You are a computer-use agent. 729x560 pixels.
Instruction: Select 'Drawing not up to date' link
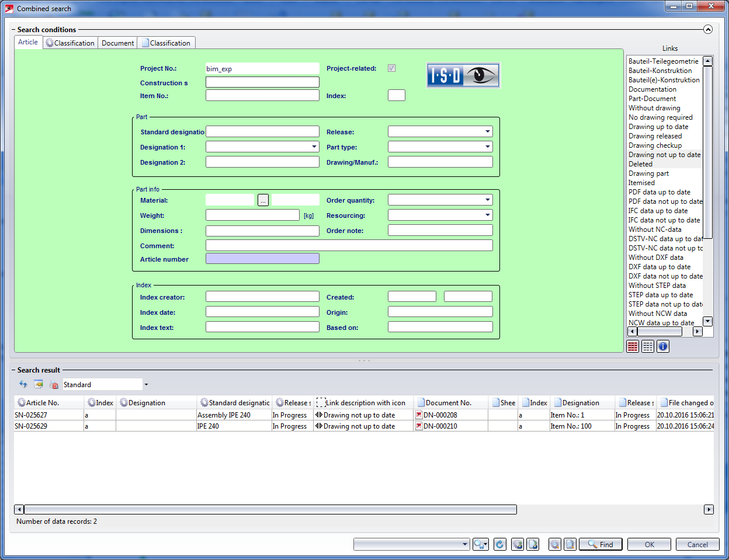pyautogui.click(x=664, y=155)
